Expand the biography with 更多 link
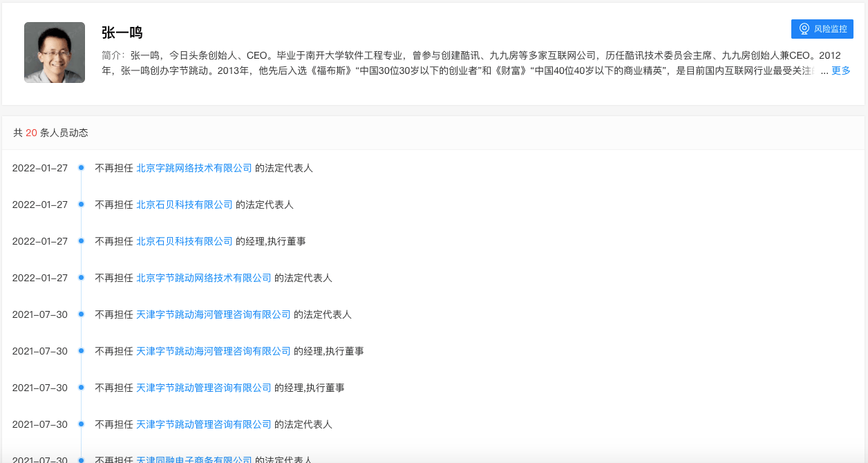 pos(841,70)
